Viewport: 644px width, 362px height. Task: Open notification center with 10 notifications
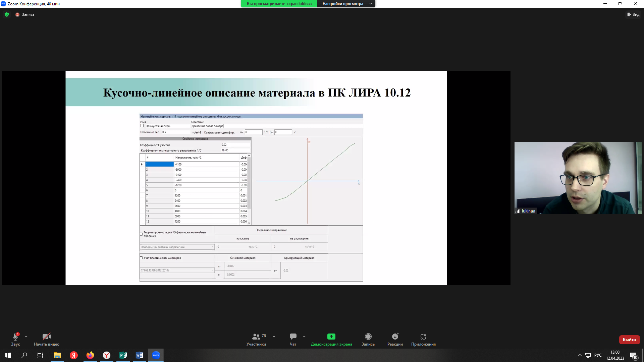point(634,355)
